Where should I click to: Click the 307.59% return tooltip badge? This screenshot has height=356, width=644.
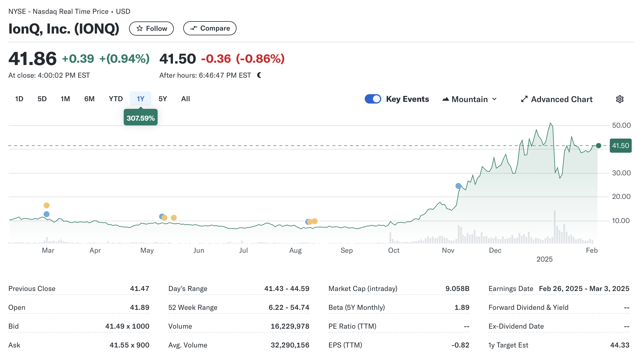click(x=141, y=118)
